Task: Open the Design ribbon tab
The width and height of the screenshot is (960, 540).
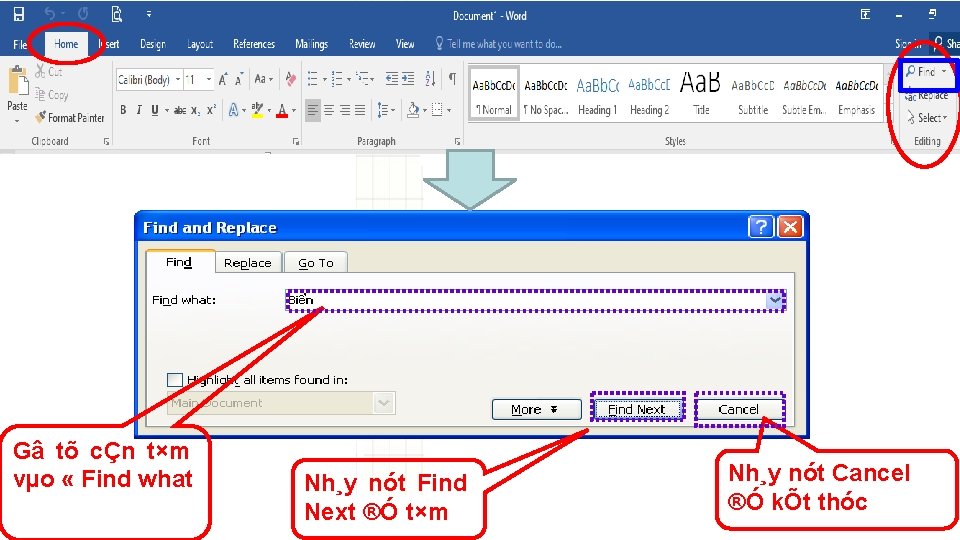Action: [x=152, y=44]
